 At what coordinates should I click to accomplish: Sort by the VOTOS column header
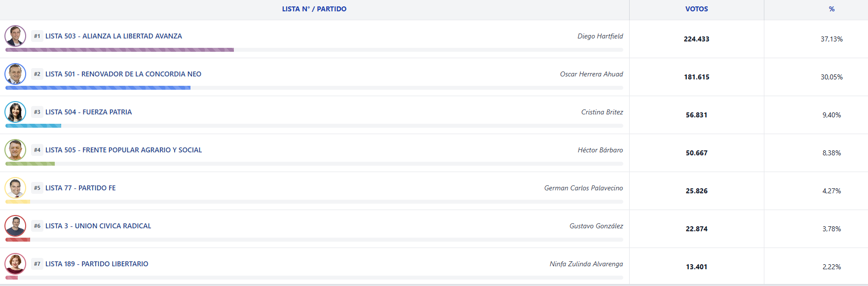click(696, 9)
